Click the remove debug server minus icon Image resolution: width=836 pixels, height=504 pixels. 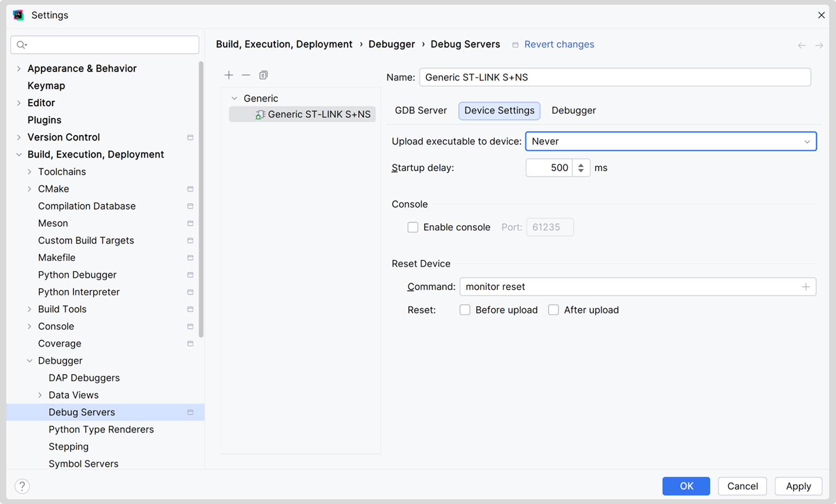(246, 75)
